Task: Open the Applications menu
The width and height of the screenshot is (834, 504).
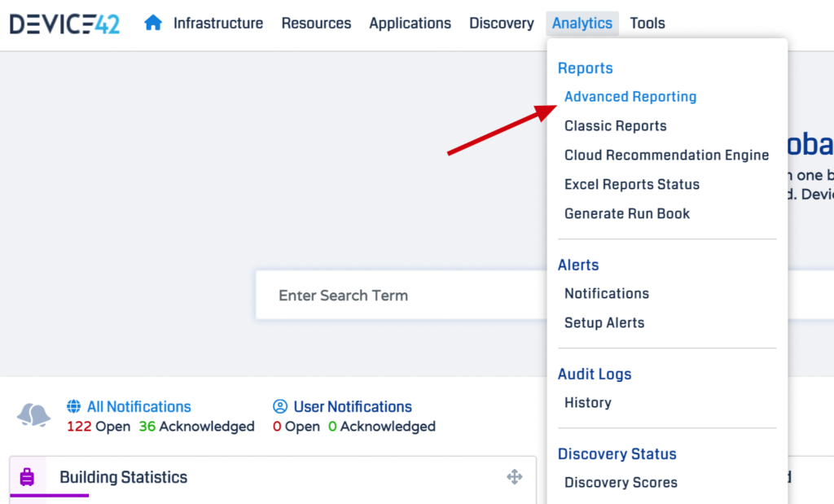Action: click(410, 24)
